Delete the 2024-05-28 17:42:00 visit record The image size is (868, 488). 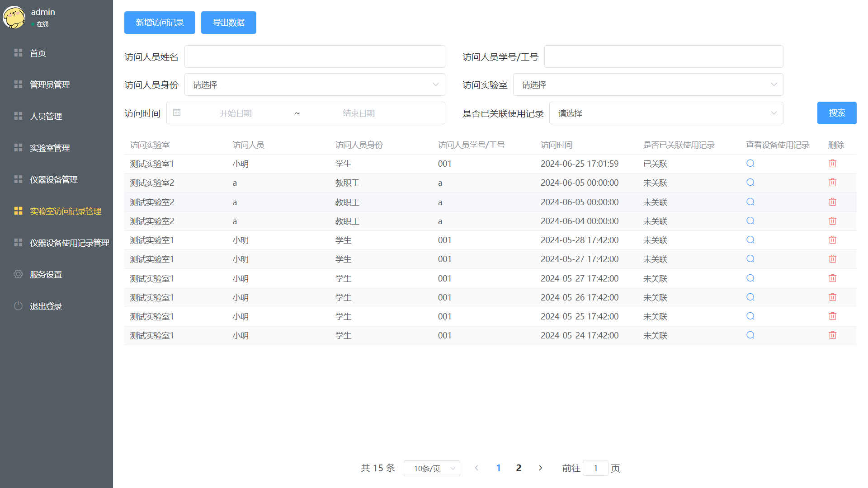click(833, 240)
